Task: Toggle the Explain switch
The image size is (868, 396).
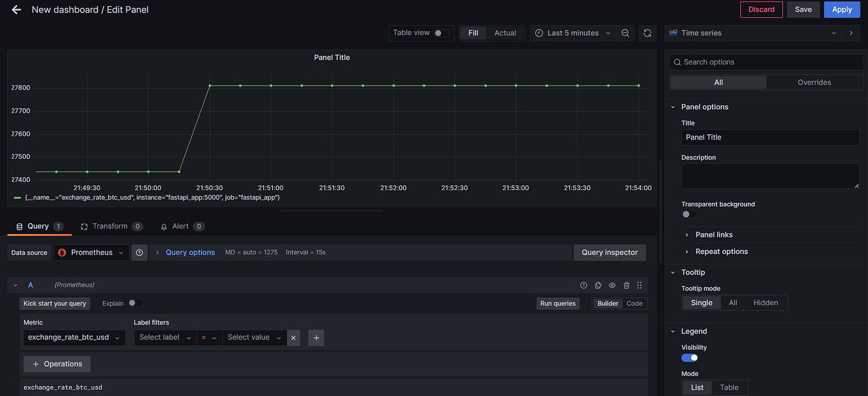Action: coord(135,304)
